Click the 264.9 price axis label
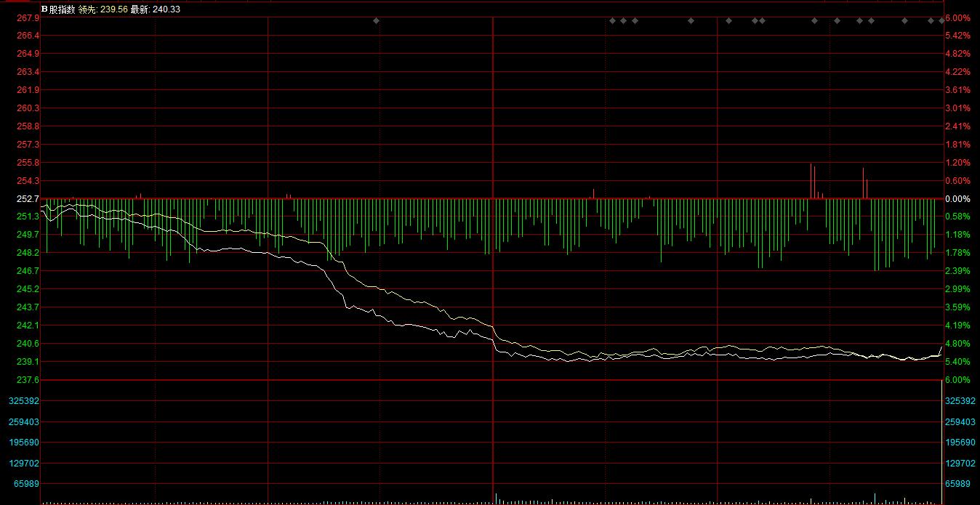This screenshot has height=505, width=980. pyautogui.click(x=28, y=54)
